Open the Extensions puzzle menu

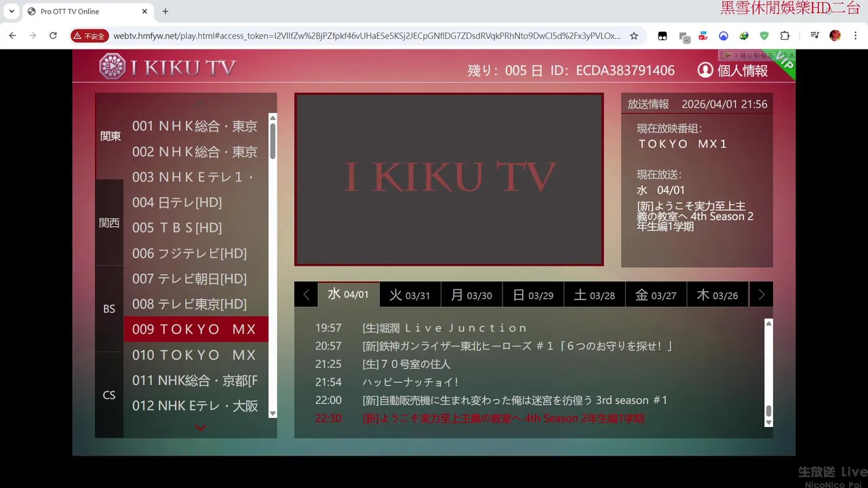point(785,36)
